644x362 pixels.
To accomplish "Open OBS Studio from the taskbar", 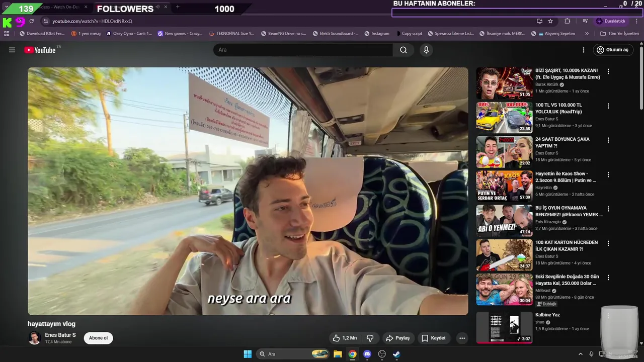I will click(382, 354).
